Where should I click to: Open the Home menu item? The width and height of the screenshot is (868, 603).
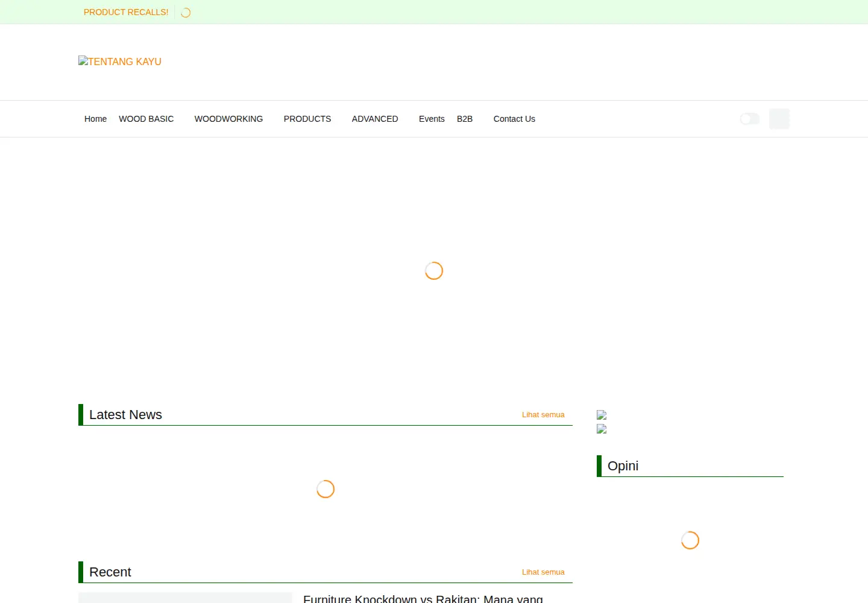(95, 119)
